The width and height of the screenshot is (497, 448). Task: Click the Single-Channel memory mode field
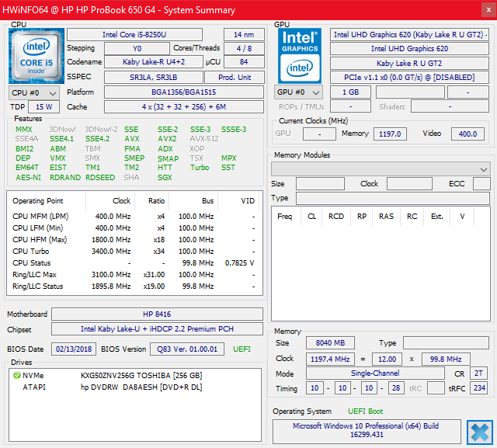(x=375, y=373)
